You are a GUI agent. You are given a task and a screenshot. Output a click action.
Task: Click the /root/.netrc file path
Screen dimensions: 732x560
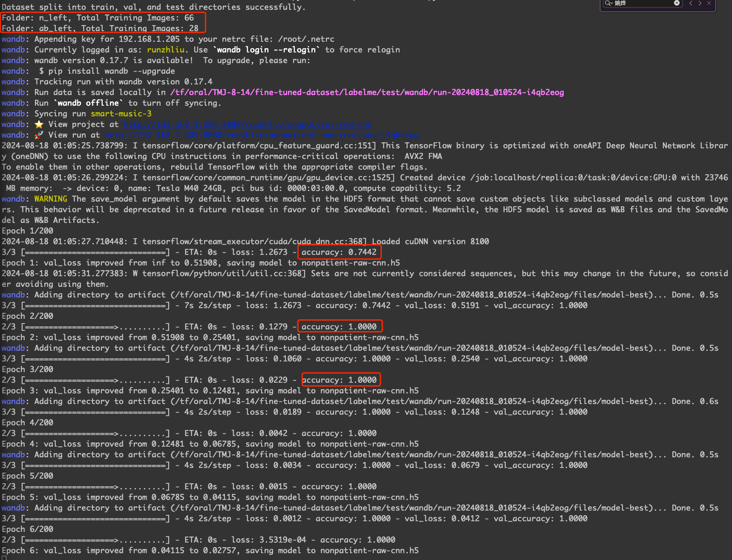306,39
